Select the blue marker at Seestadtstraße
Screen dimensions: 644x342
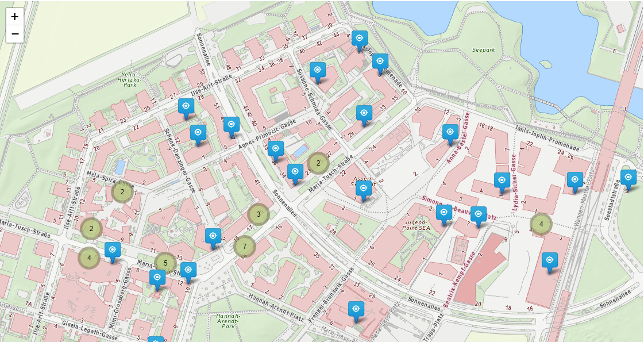pyautogui.click(x=628, y=179)
